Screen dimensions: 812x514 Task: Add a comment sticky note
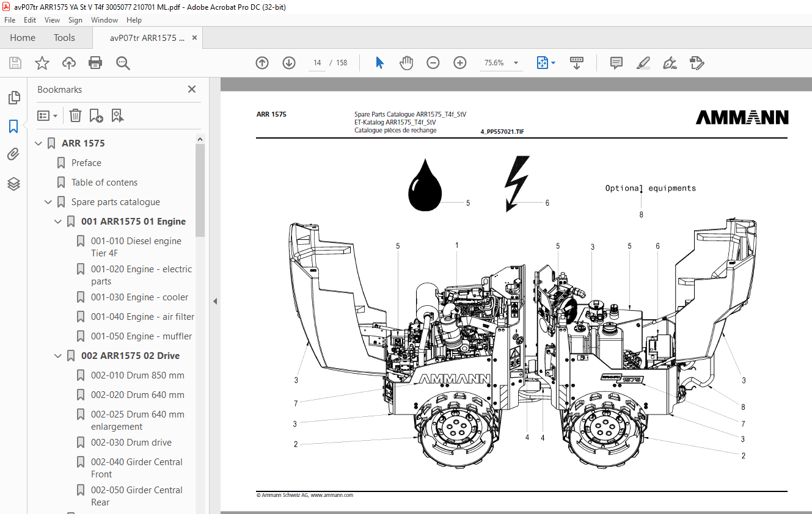616,63
